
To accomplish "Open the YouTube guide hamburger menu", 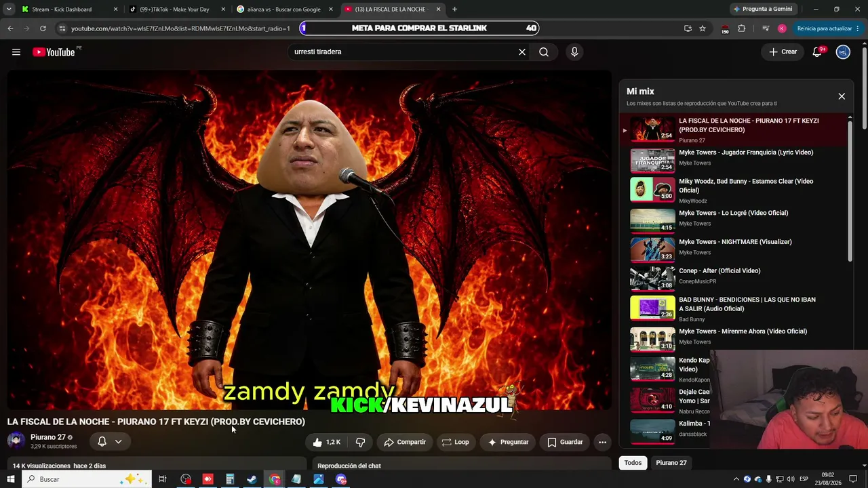I will click(16, 52).
